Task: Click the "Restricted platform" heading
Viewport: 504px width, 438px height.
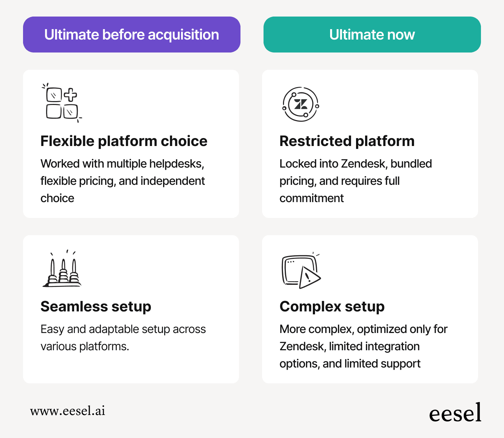Action: 347,141
